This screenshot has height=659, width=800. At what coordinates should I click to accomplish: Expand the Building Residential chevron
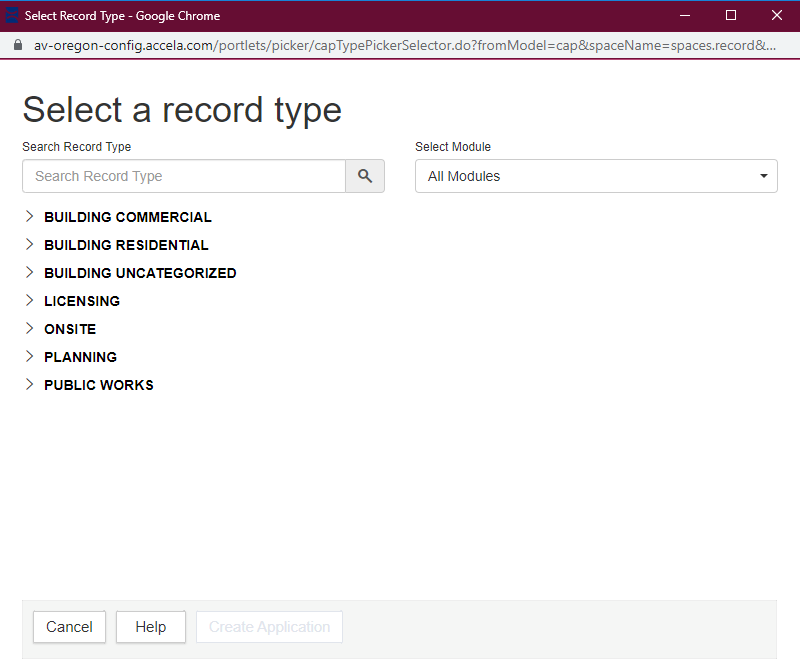point(30,245)
